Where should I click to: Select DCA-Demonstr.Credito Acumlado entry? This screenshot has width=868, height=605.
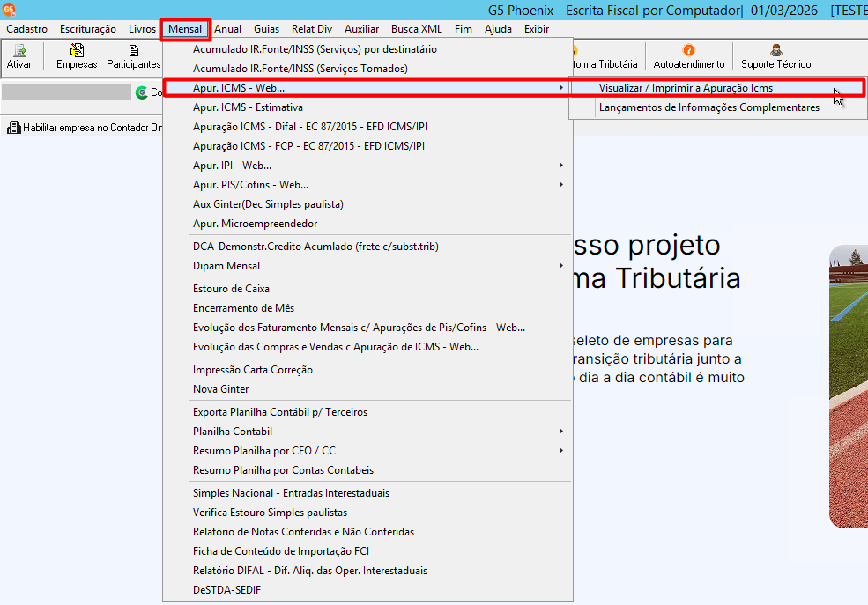coord(367,247)
